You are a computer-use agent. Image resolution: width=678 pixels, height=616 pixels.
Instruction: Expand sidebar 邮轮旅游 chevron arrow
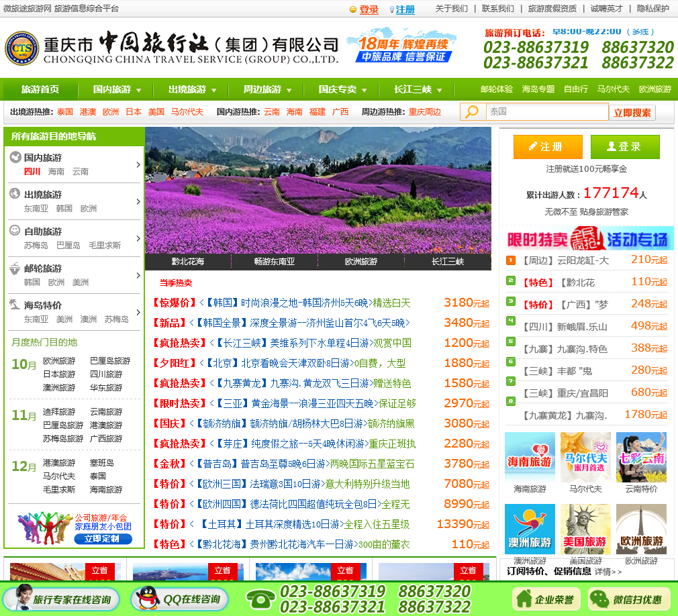(138, 275)
